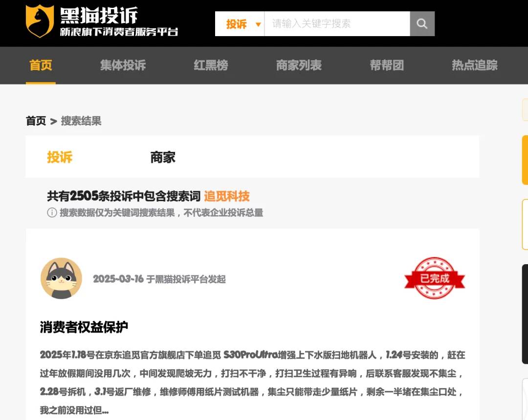
Task: Click the 黑猫投诉 site title text
Action: [99, 16]
